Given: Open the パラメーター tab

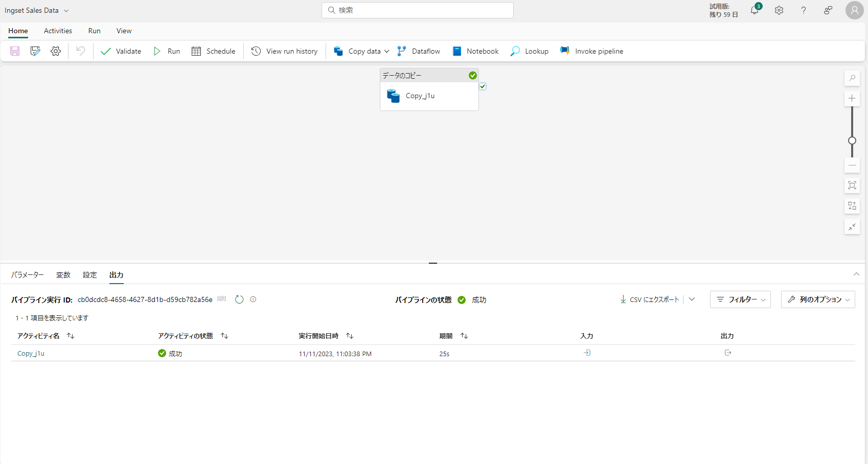Looking at the screenshot, I should pyautogui.click(x=28, y=275).
